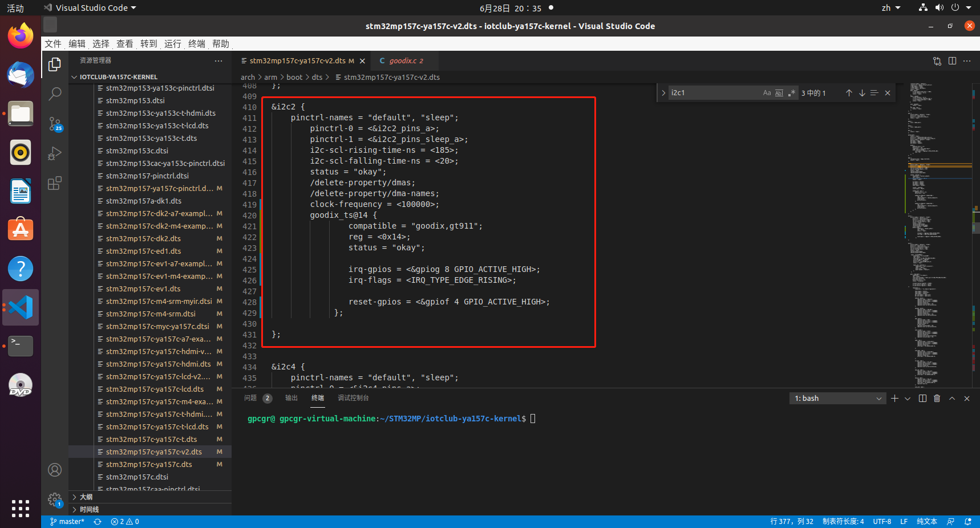This screenshot has height=528, width=980.
Task: Open Files manager from the dock
Action: [x=21, y=114]
